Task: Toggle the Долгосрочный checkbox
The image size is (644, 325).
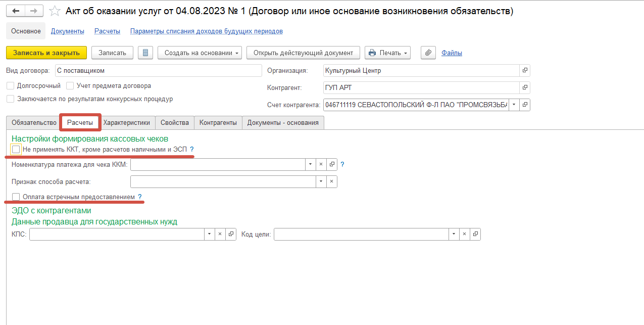Action: (11, 86)
